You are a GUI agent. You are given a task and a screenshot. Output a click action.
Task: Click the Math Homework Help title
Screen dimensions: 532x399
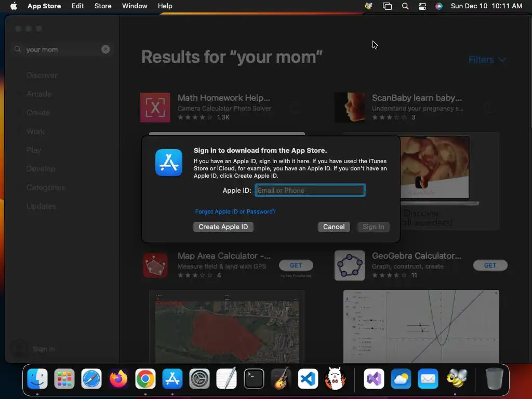223,98
